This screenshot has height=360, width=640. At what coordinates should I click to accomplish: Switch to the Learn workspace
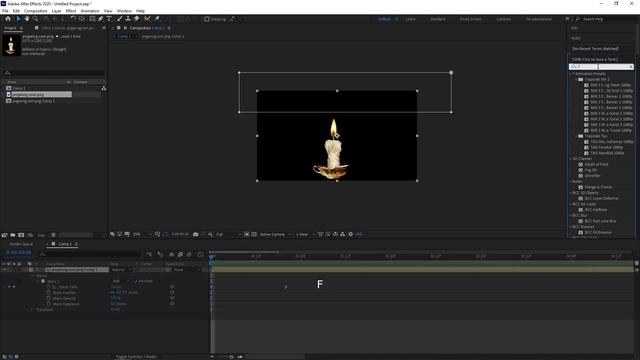(411, 19)
